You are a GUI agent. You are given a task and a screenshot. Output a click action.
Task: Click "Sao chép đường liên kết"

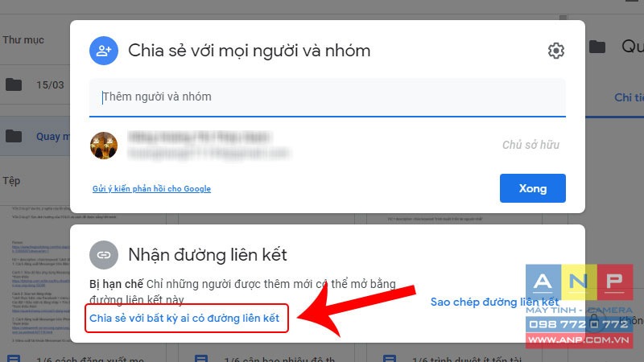495,302
